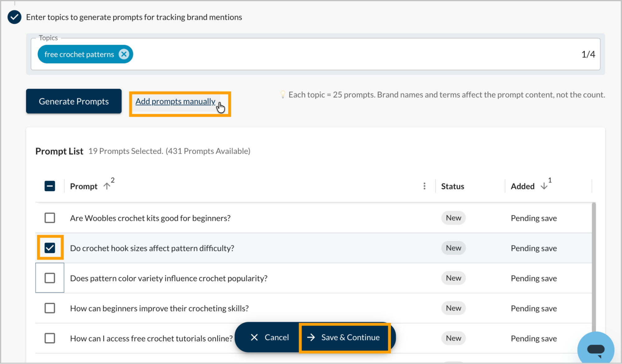Remove the free crochet patterns topic chip
The width and height of the screenshot is (622, 364).
pos(124,54)
